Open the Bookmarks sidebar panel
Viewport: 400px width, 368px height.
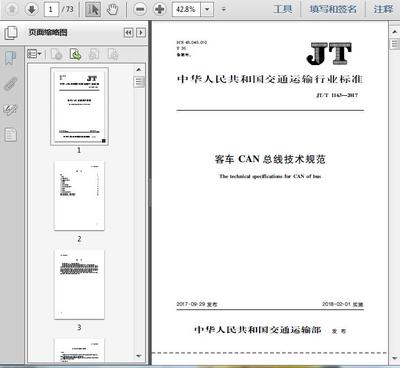[10, 58]
